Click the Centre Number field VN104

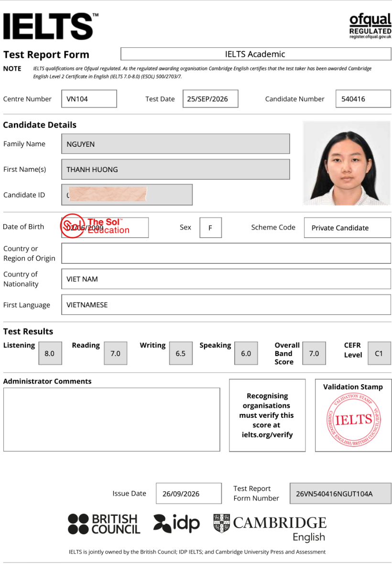[x=89, y=99]
